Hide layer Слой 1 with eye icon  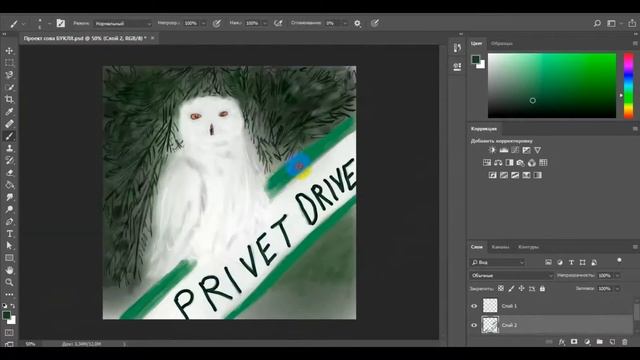[x=474, y=306]
